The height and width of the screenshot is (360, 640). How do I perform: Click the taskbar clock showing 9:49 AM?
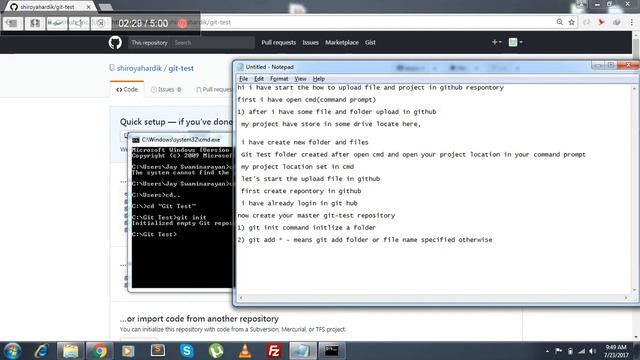[x=616, y=351]
